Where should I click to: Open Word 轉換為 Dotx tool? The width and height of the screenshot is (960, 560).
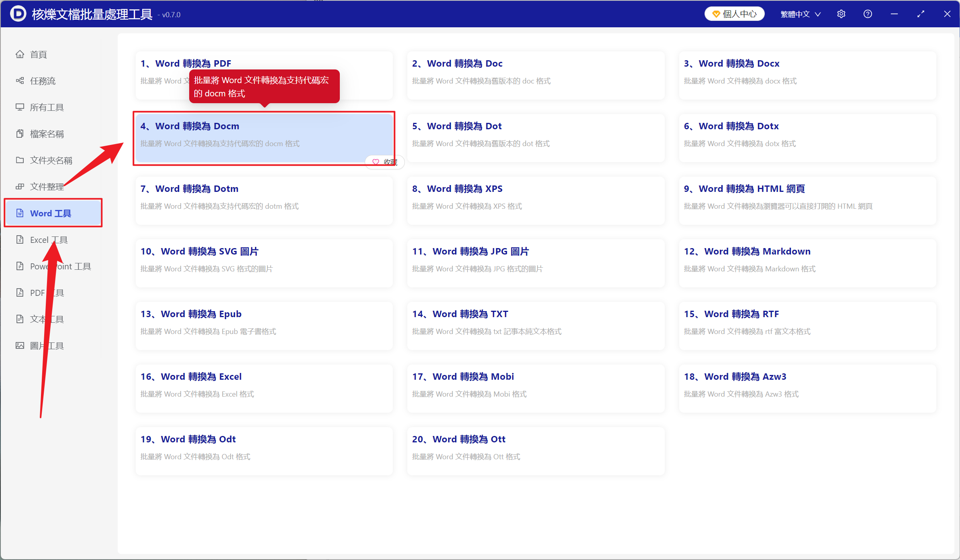point(807,138)
